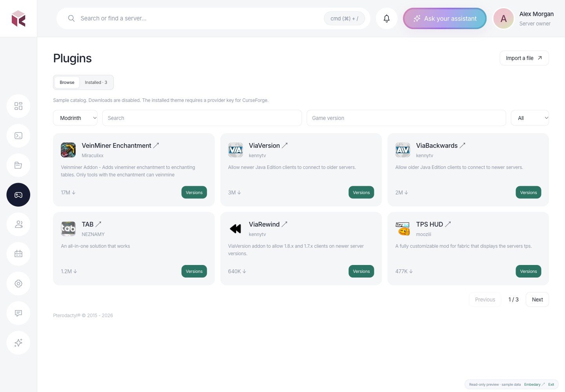Click the Import a file button
565x392 pixels.
pyautogui.click(x=524, y=58)
